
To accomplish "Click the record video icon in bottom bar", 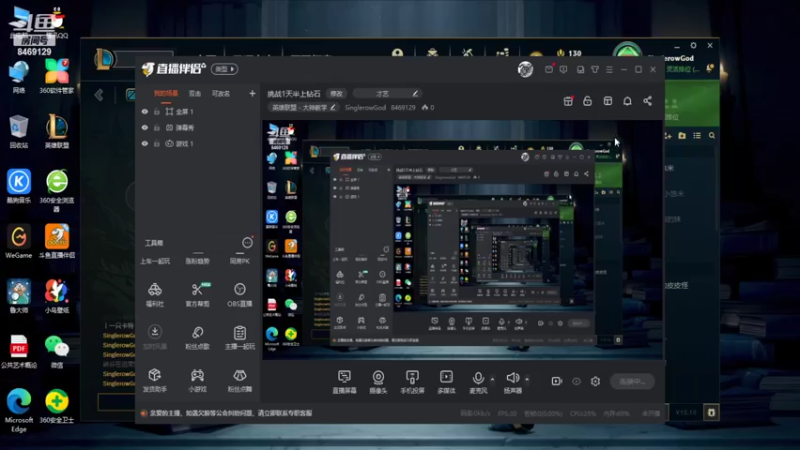I will pos(557,381).
